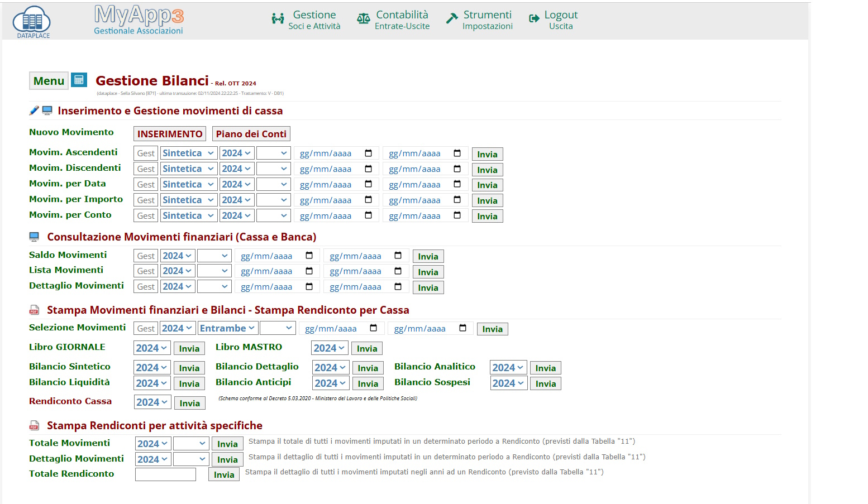Click the INSERIMENTO button
The image size is (868, 504).
click(x=170, y=134)
